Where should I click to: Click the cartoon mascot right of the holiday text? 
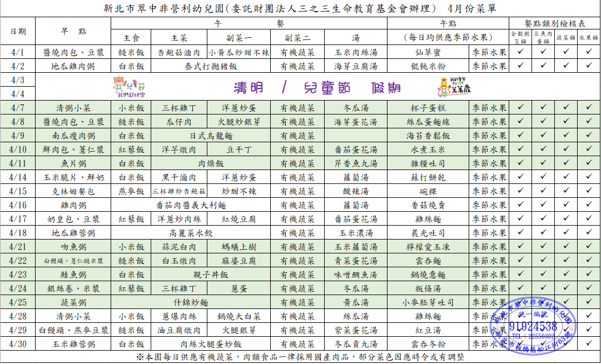click(450, 87)
